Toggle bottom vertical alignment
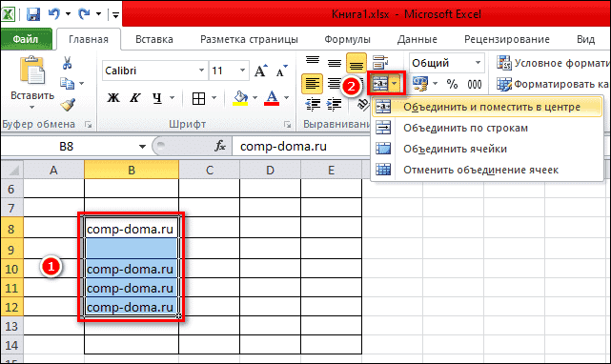 pyautogui.click(x=356, y=62)
